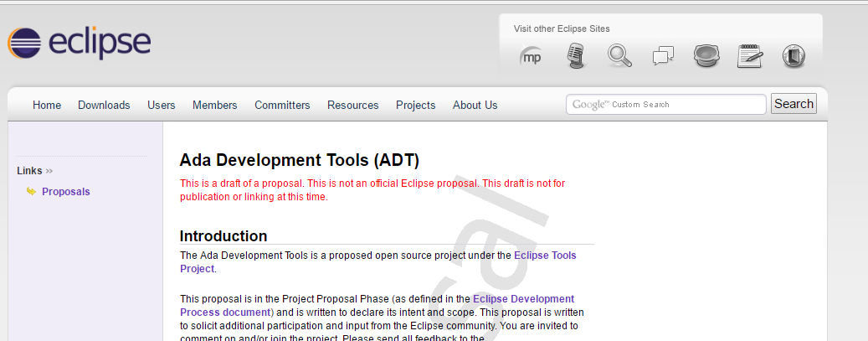Click the red draft proposal warning text
This screenshot has height=341, width=868.
(x=372, y=189)
